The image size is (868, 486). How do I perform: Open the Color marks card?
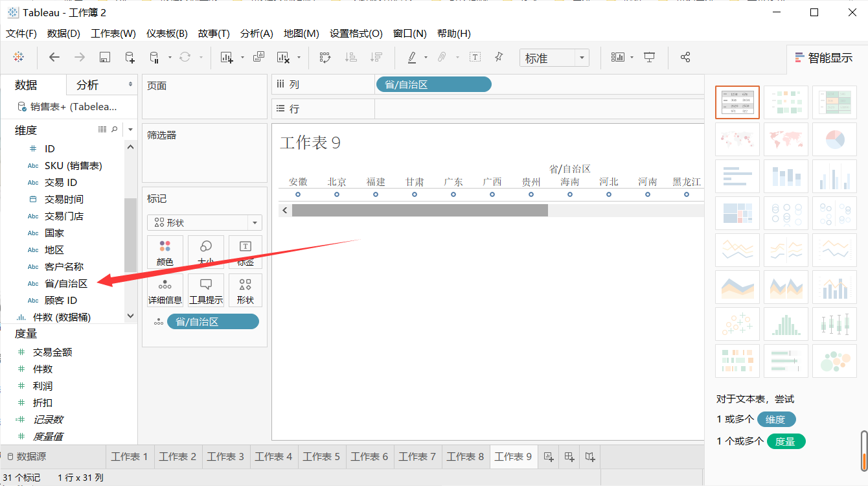(x=165, y=252)
